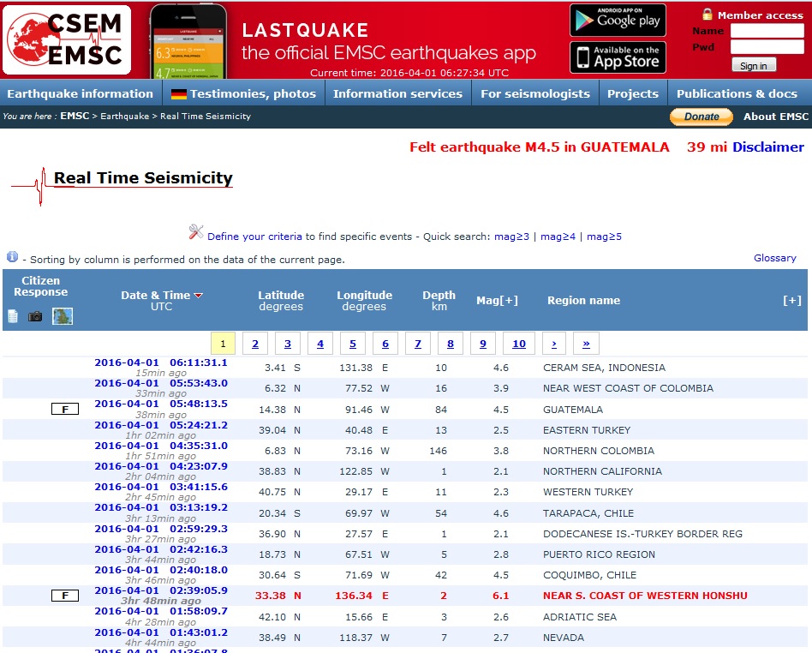Click the camera photos icon in table header
Image resolution: width=812 pixels, height=653 pixels.
click(x=35, y=316)
